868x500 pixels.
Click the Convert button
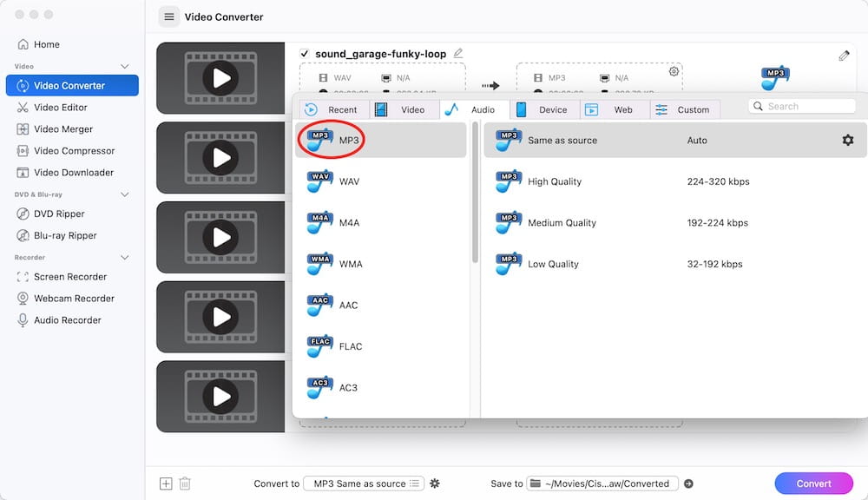[x=813, y=484]
